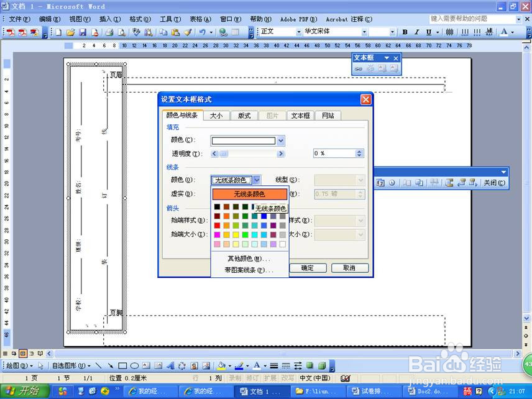
Task: Switch to the 版式 tab
Action: [x=244, y=116]
